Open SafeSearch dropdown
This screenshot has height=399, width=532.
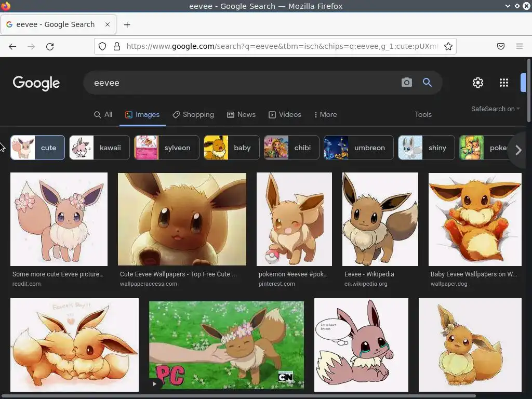(x=495, y=109)
